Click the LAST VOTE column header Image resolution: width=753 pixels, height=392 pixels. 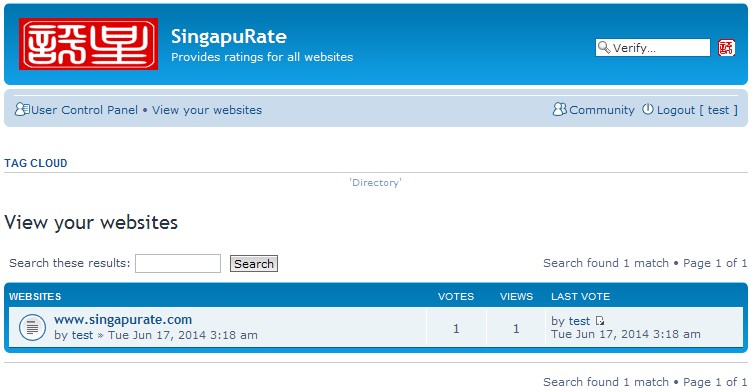[581, 296]
